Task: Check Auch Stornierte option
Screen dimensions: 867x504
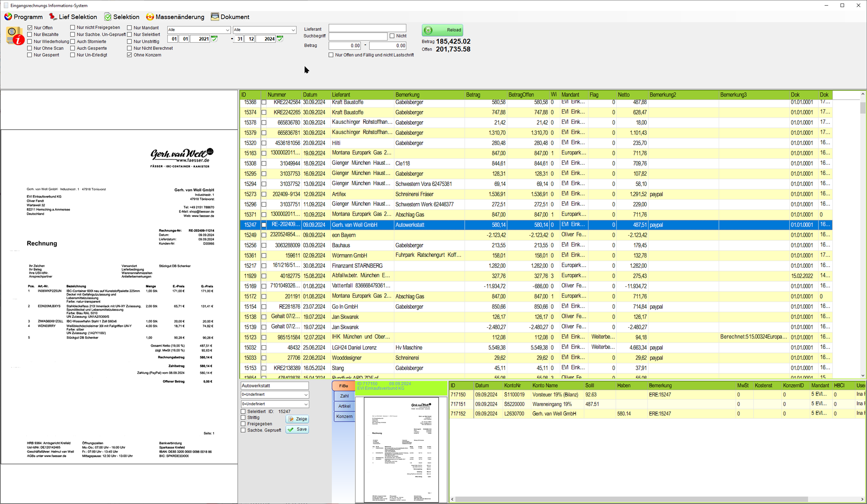Action: [x=73, y=41]
